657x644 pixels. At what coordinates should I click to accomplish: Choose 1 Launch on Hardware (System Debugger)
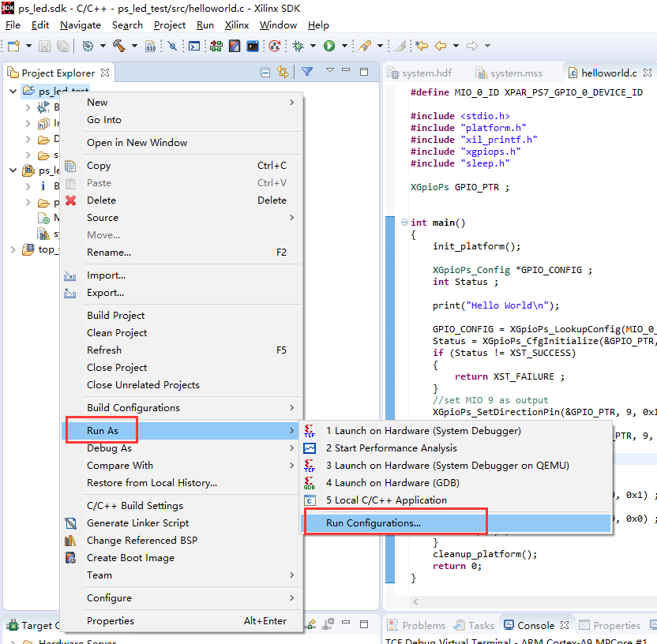pos(455,431)
